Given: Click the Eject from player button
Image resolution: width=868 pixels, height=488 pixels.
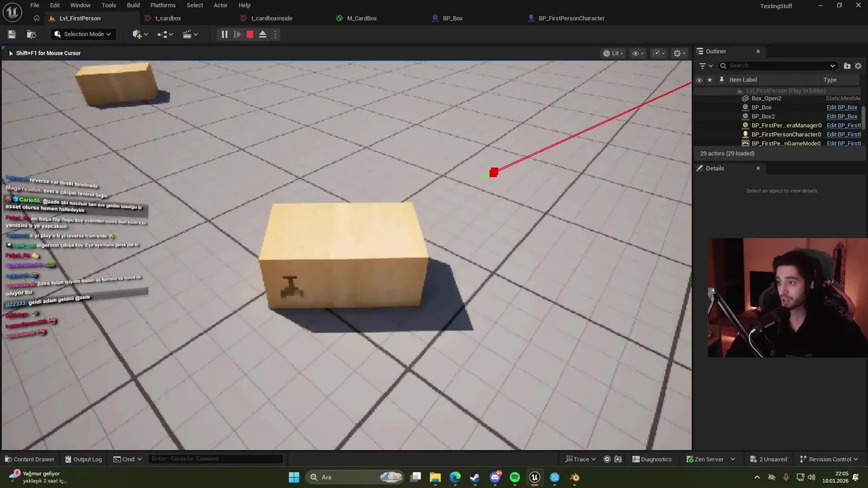Looking at the screenshot, I should click(262, 34).
